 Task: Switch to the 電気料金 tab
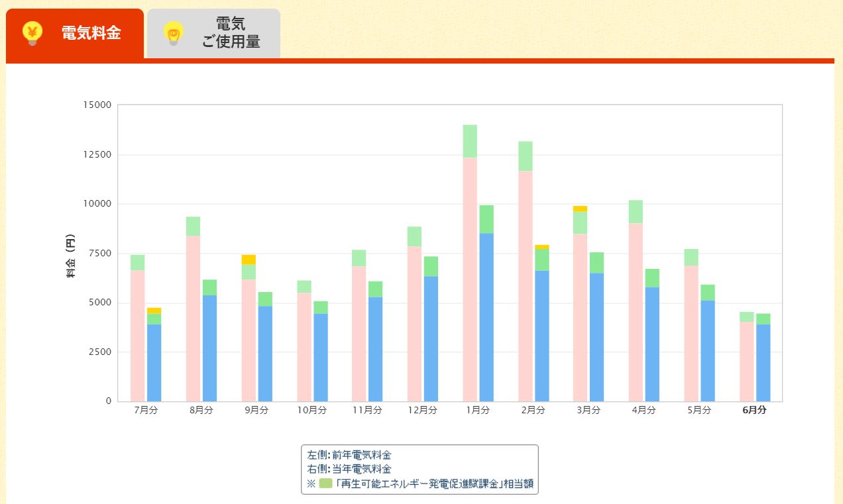point(91,33)
